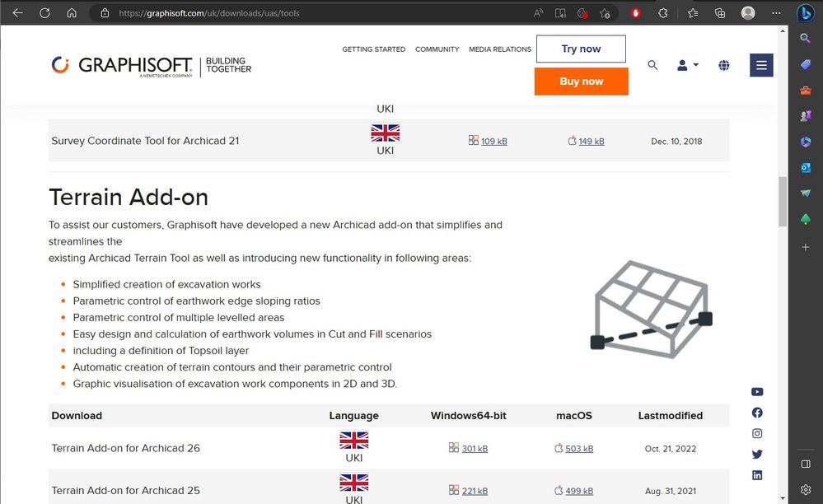Open the Favorites list icon
The height and width of the screenshot is (504, 823).
(693, 13)
